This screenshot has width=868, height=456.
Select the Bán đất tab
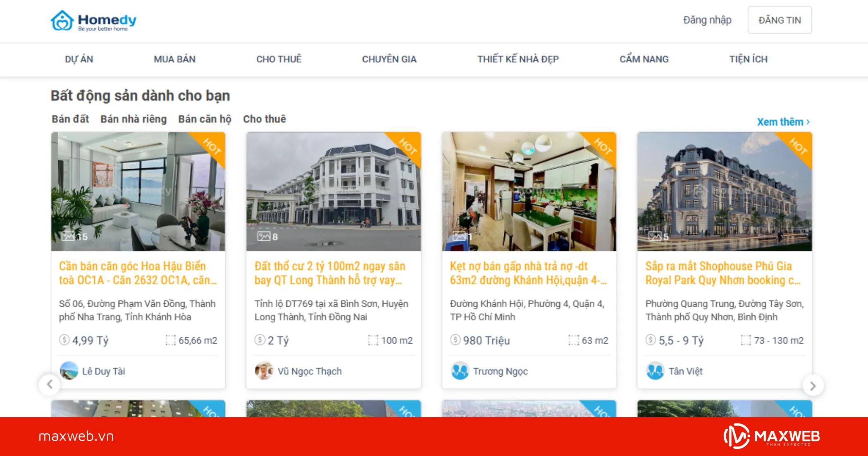70,119
